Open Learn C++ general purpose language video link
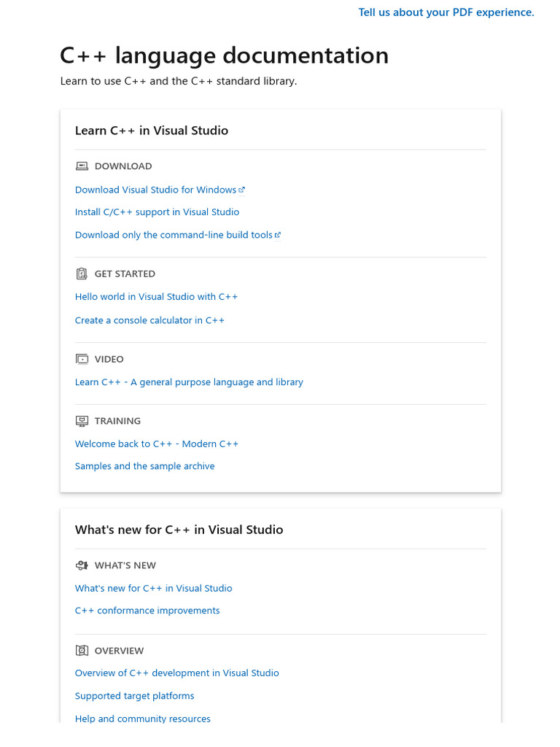560x747 pixels. [189, 382]
